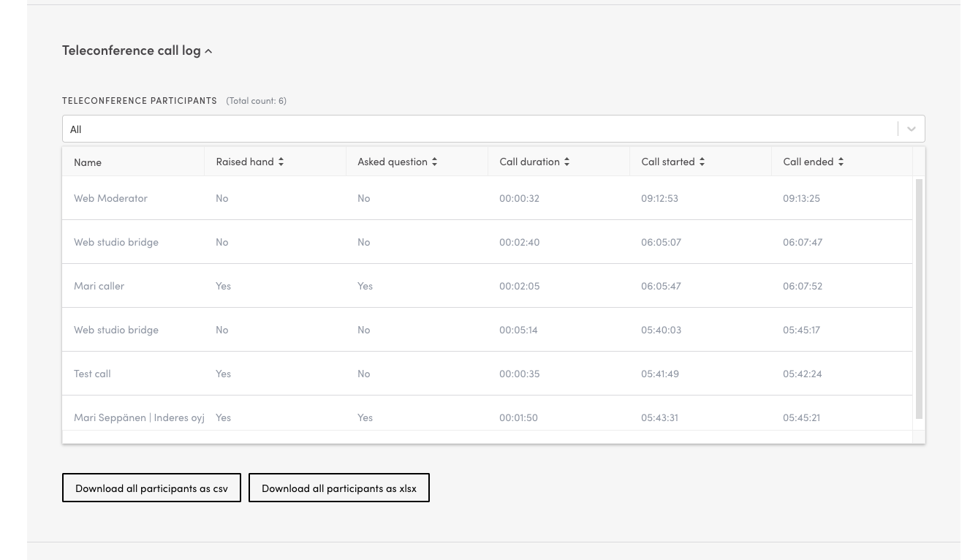Open the participants filter dropdown arrow
The image size is (970, 560).
(x=911, y=129)
